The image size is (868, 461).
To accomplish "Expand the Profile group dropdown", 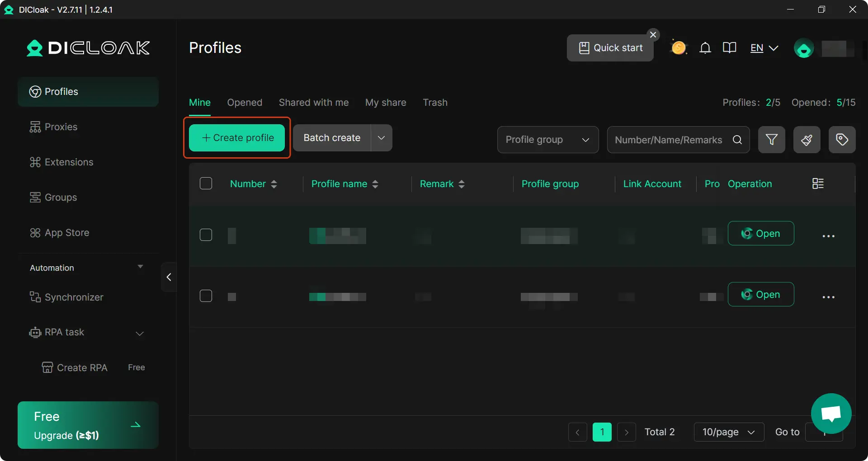I will pyautogui.click(x=547, y=140).
